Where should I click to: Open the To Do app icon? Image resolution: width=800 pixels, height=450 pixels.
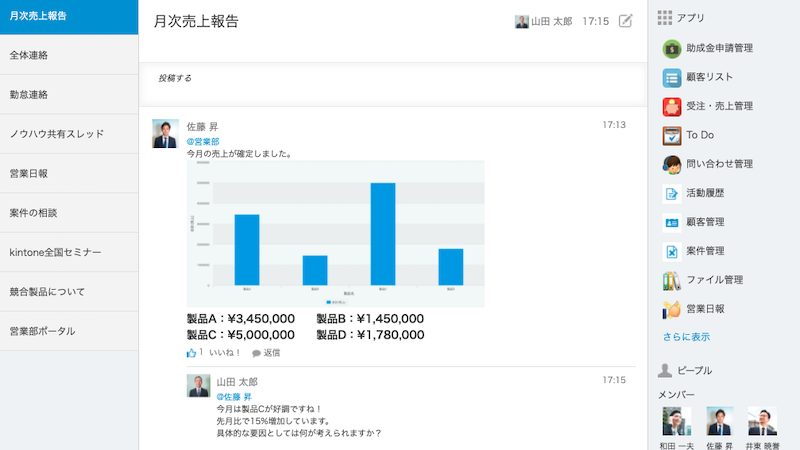pos(671,135)
